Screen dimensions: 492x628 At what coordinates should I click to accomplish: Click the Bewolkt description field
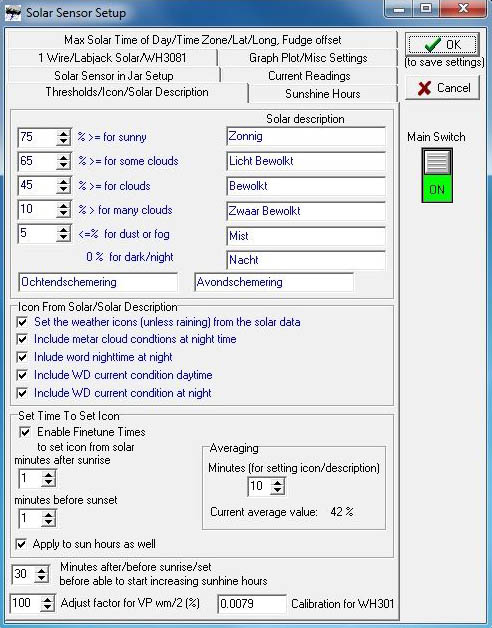[x=306, y=186]
